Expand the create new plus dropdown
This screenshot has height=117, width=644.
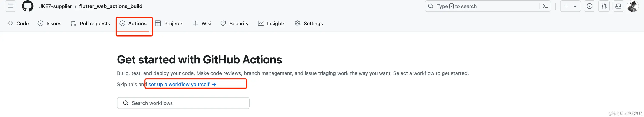coord(570,6)
